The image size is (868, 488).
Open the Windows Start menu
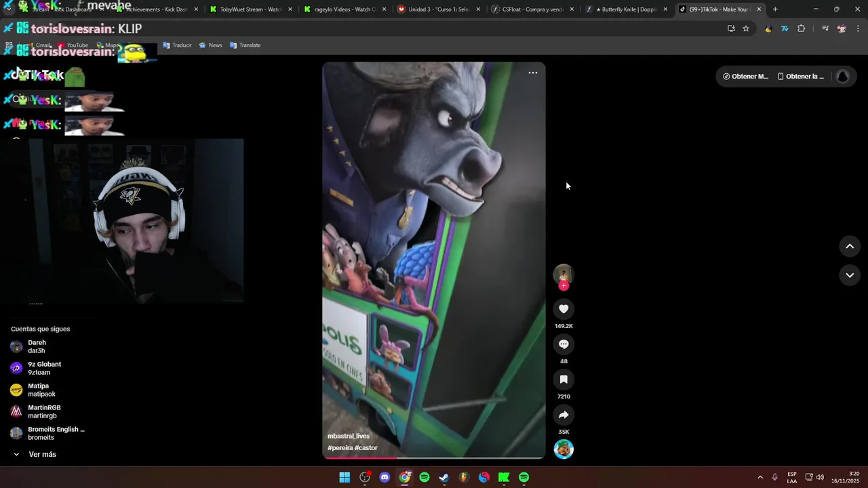coord(344,477)
